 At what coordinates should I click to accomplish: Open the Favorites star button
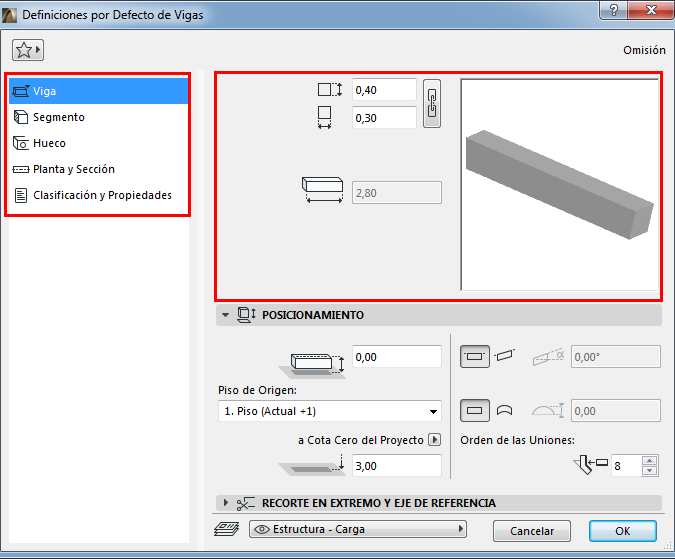coord(28,50)
